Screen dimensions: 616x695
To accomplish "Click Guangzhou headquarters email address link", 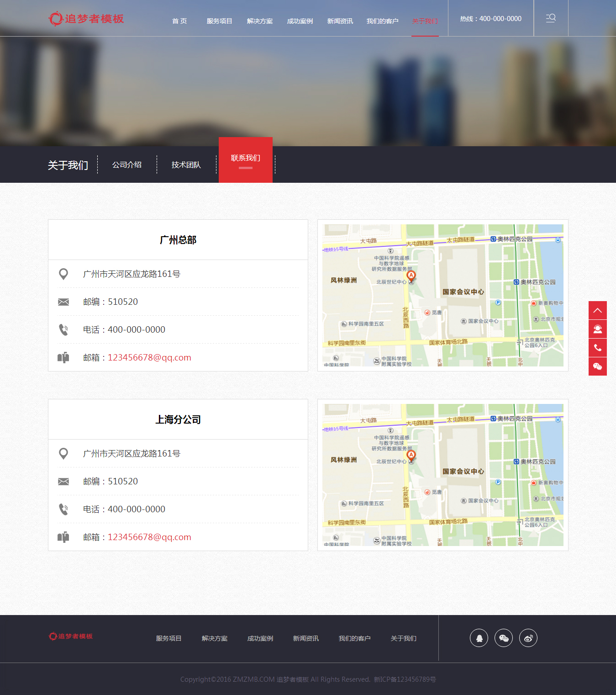I will (x=149, y=357).
